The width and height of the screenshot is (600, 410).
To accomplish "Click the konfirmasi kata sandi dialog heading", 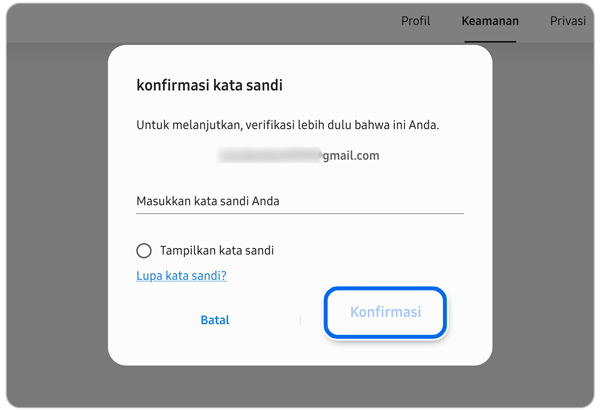I will pyautogui.click(x=209, y=86).
